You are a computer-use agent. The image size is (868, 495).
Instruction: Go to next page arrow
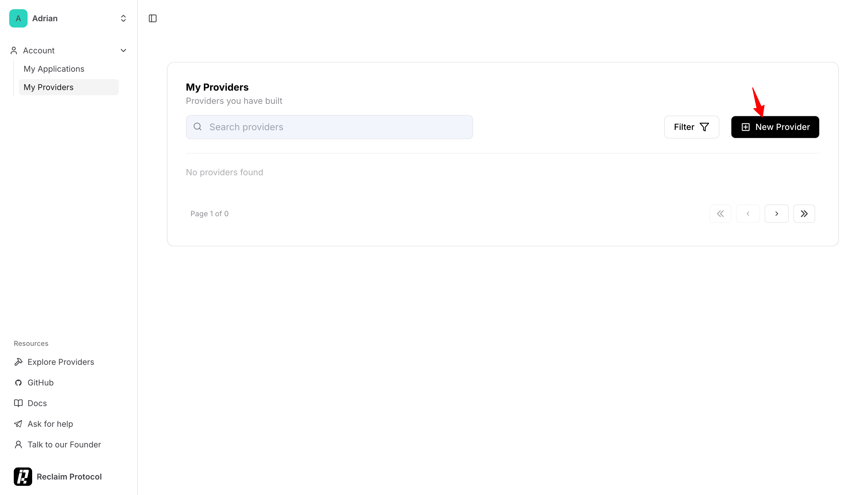[x=776, y=213]
